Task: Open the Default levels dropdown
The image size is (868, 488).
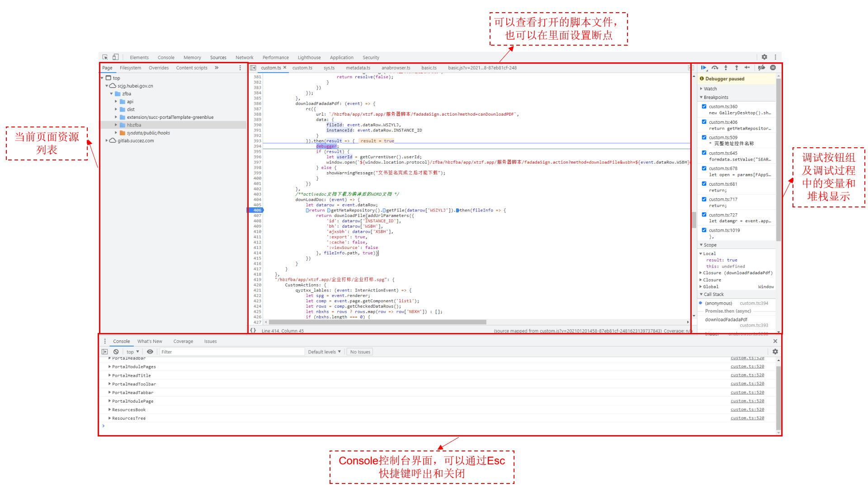Action: (x=324, y=352)
